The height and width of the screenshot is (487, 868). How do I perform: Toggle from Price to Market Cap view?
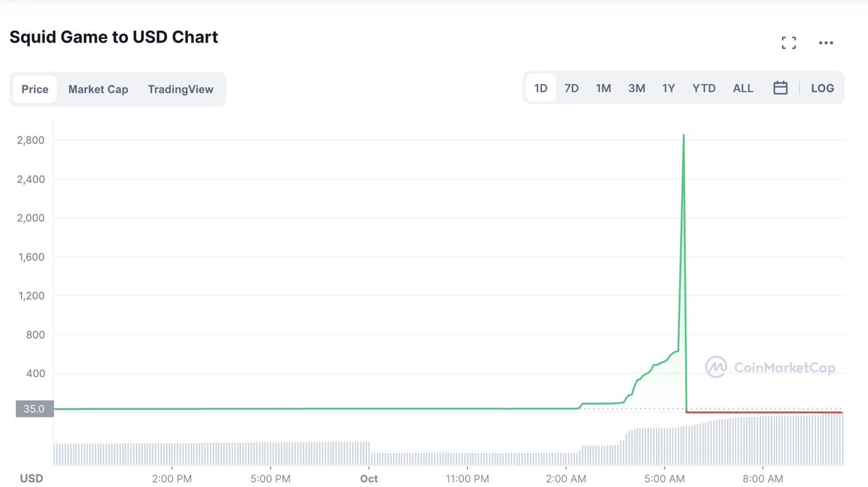(98, 89)
